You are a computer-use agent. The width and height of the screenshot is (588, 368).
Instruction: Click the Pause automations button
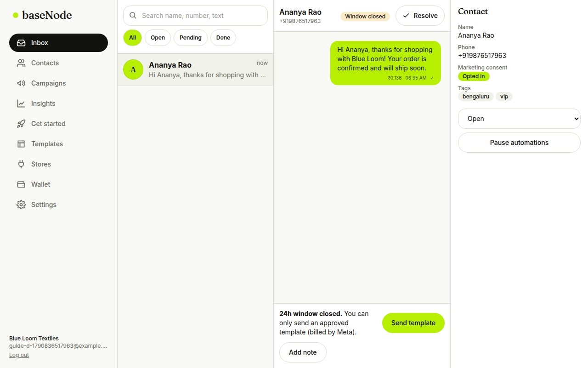[519, 143]
